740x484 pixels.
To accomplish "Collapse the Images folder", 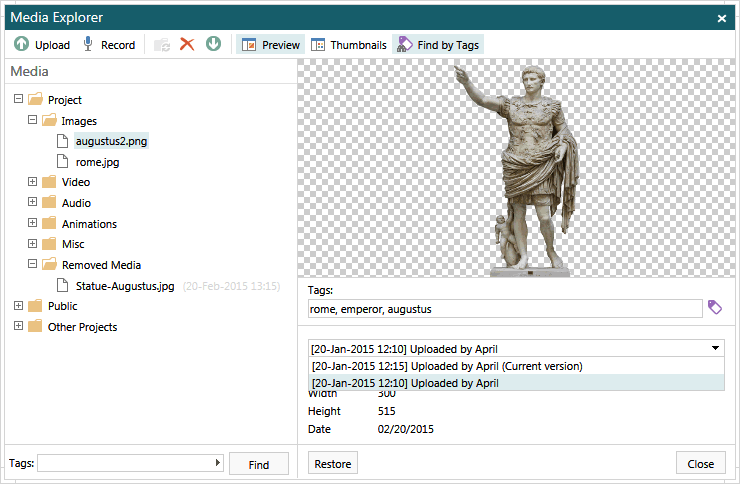I will point(32,119).
